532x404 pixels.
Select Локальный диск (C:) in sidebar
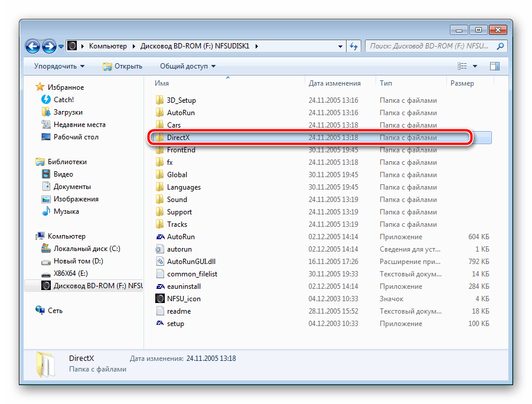point(87,249)
